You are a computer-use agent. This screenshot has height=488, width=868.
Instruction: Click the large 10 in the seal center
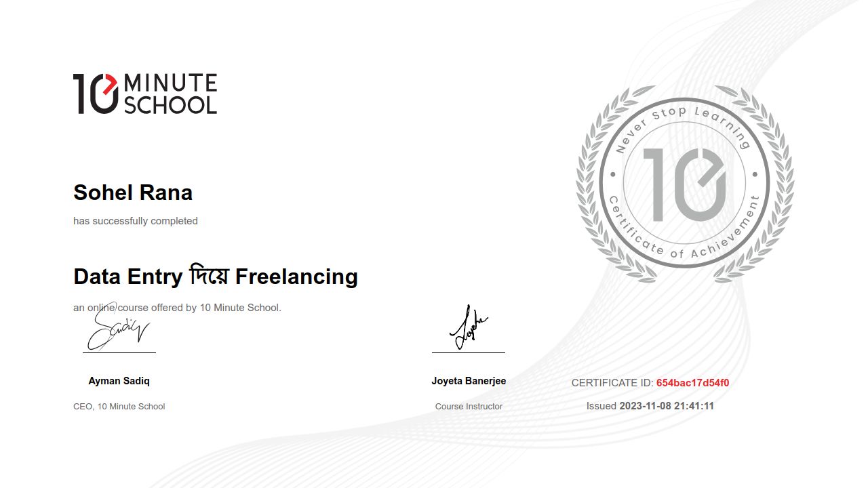(x=684, y=184)
